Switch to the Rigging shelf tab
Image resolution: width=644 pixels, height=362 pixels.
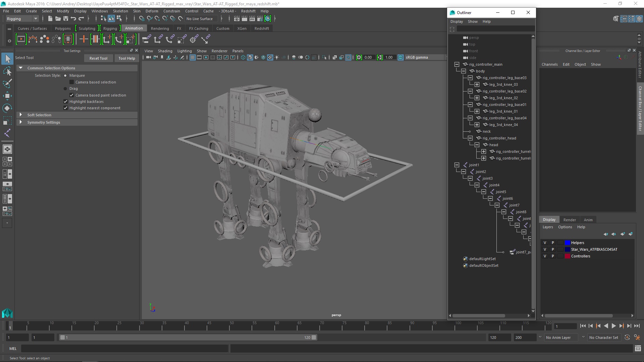point(110,28)
